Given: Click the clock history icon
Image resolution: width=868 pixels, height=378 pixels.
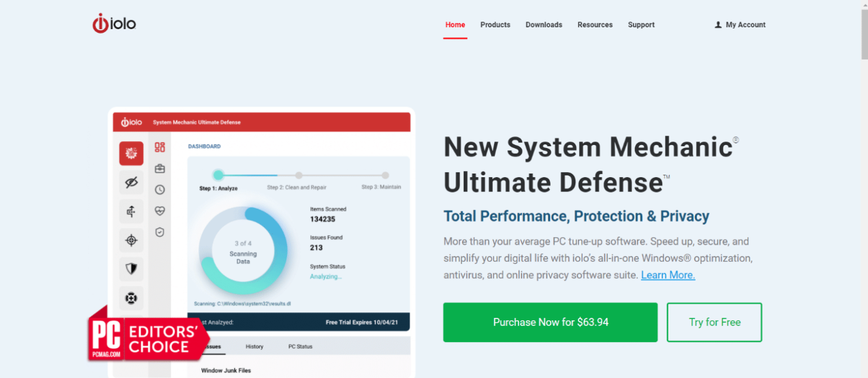Looking at the screenshot, I should point(160,190).
